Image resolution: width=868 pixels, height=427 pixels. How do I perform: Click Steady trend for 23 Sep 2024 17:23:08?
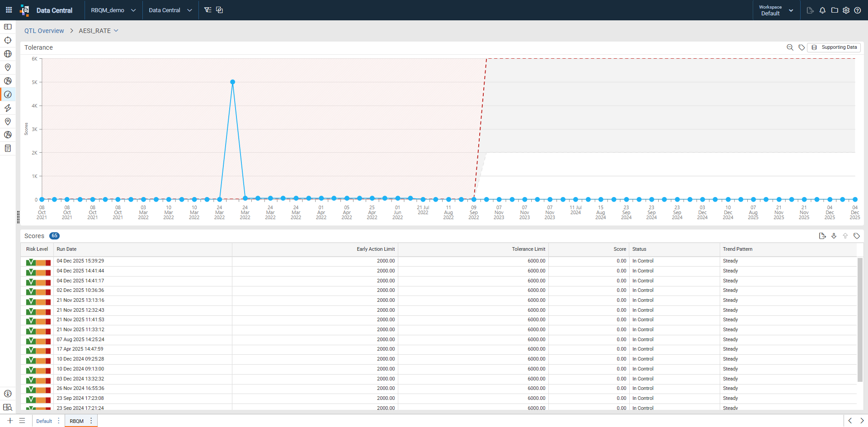(730, 399)
